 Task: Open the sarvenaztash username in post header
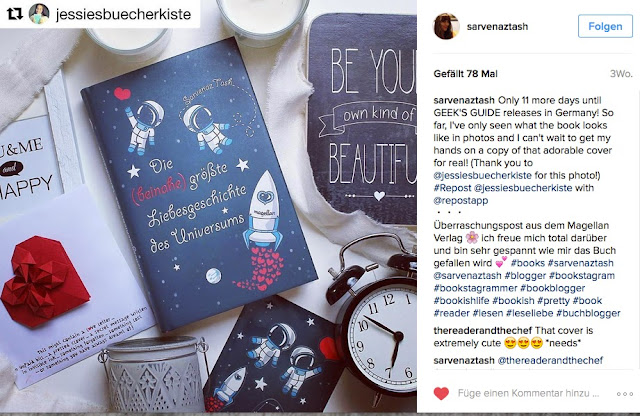[497, 27]
